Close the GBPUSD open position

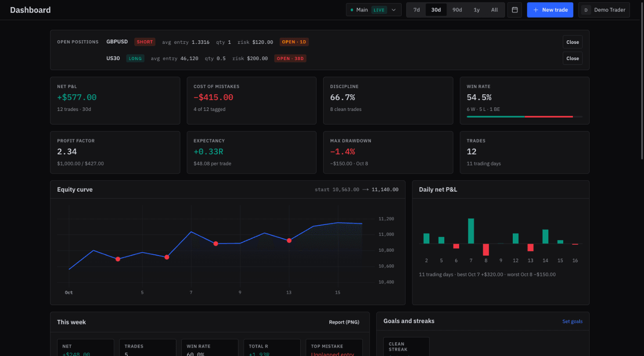coord(572,42)
